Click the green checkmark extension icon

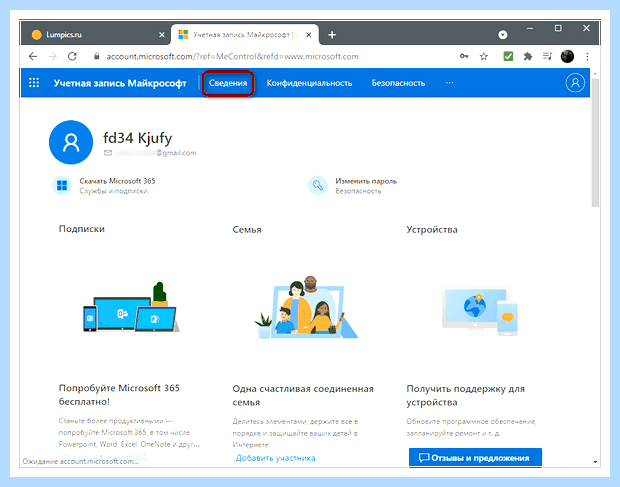coord(508,57)
